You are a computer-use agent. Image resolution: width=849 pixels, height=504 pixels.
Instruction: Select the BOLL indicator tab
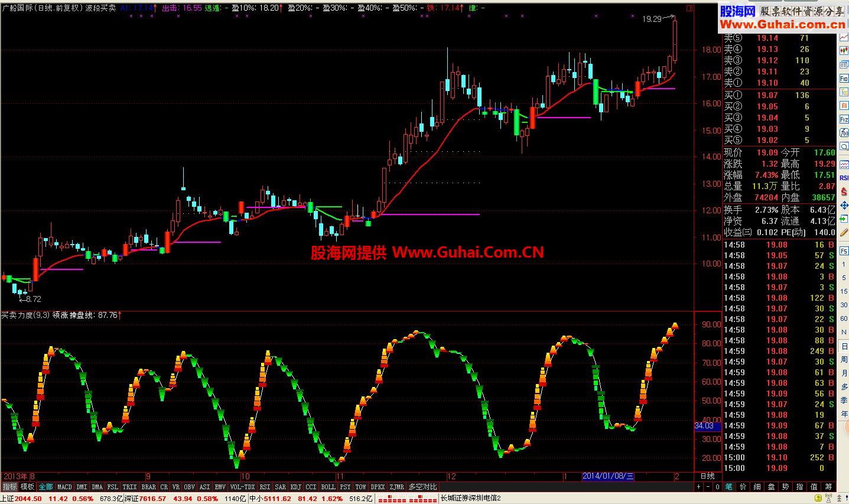[328, 487]
